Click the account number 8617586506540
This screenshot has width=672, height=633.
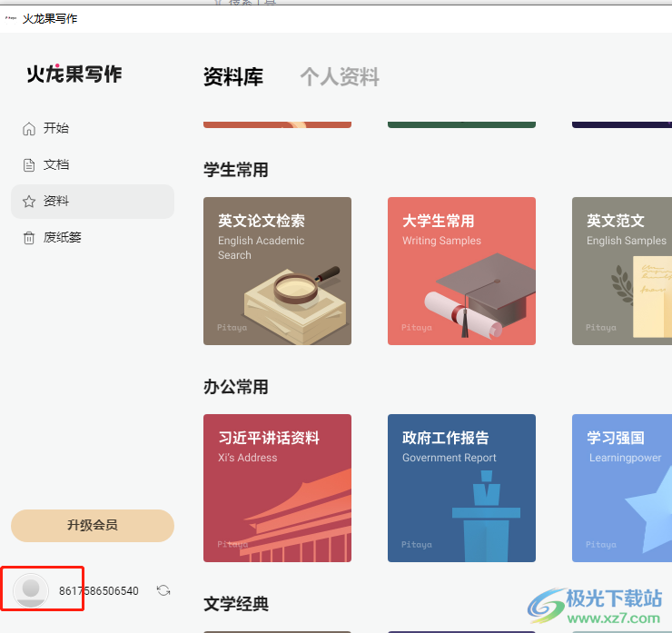[x=99, y=591]
